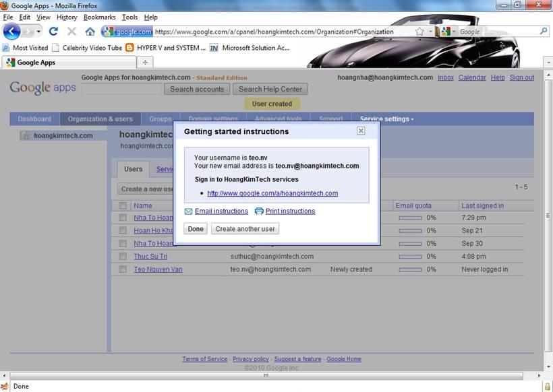Open the History menu
Image resolution: width=553 pixels, height=392 pixels.
67,18
